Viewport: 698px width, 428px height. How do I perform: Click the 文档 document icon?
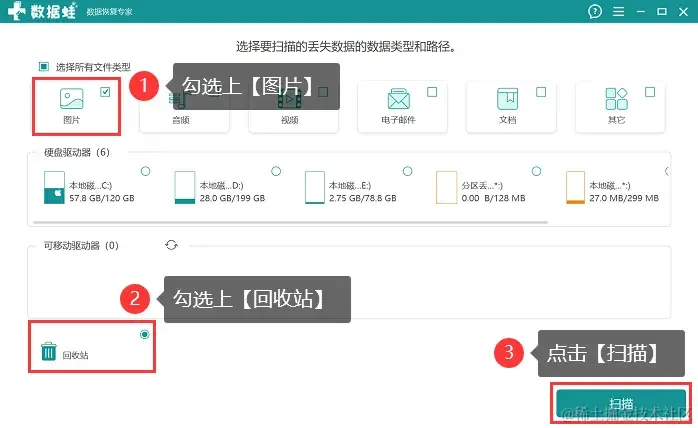[507, 98]
